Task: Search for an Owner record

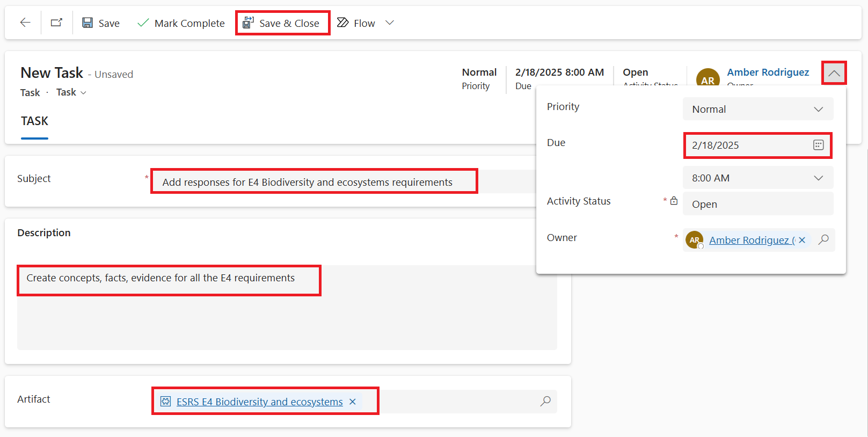Action: [x=823, y=240]
